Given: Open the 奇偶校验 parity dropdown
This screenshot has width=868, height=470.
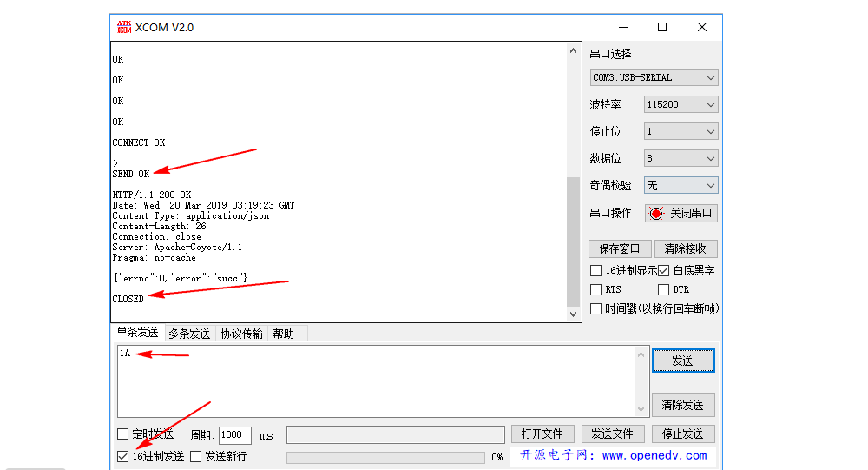Looking at the screenshot, I should 681,185.
